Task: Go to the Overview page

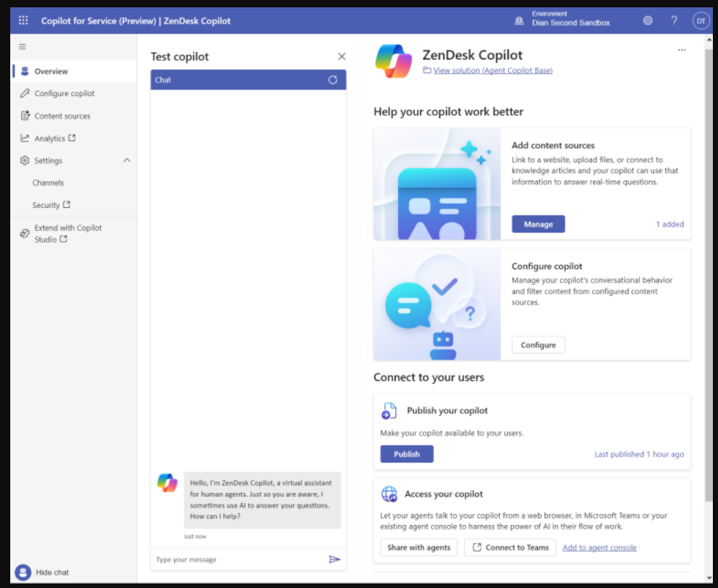Action: click(x=75, y=71)
